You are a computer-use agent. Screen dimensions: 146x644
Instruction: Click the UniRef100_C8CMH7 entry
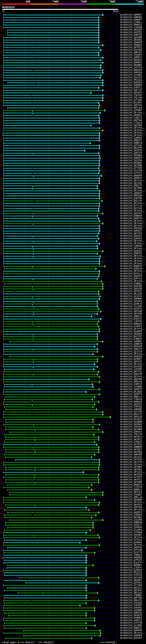(x=131, y=605)
